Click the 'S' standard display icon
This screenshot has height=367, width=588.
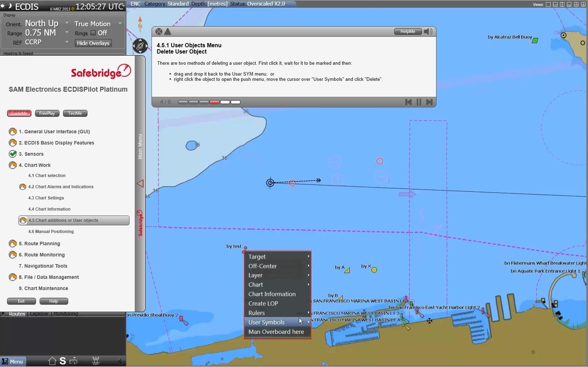(63, 361)
